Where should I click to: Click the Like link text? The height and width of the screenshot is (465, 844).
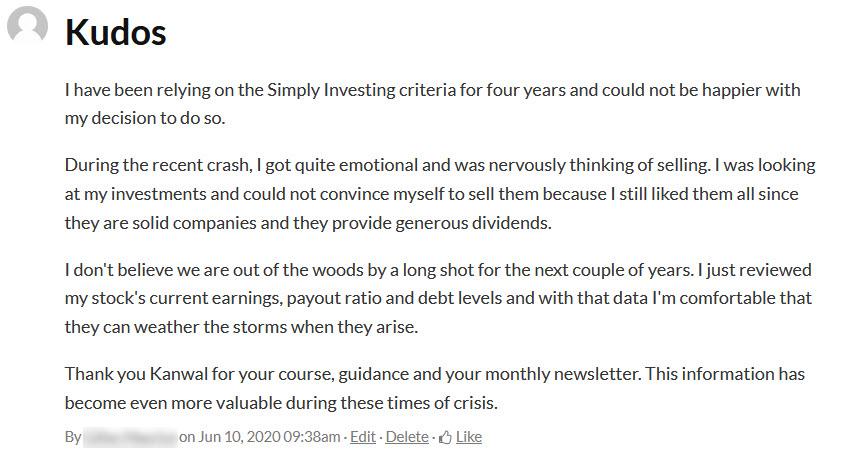[468, 437]
